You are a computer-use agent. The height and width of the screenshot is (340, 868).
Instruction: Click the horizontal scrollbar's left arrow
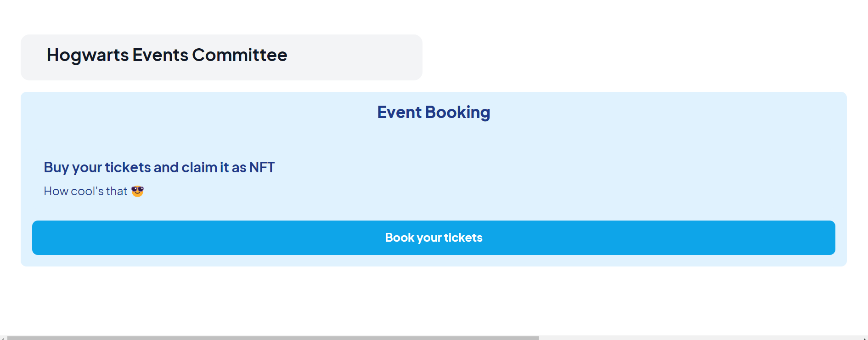click(x=3, y=338)
